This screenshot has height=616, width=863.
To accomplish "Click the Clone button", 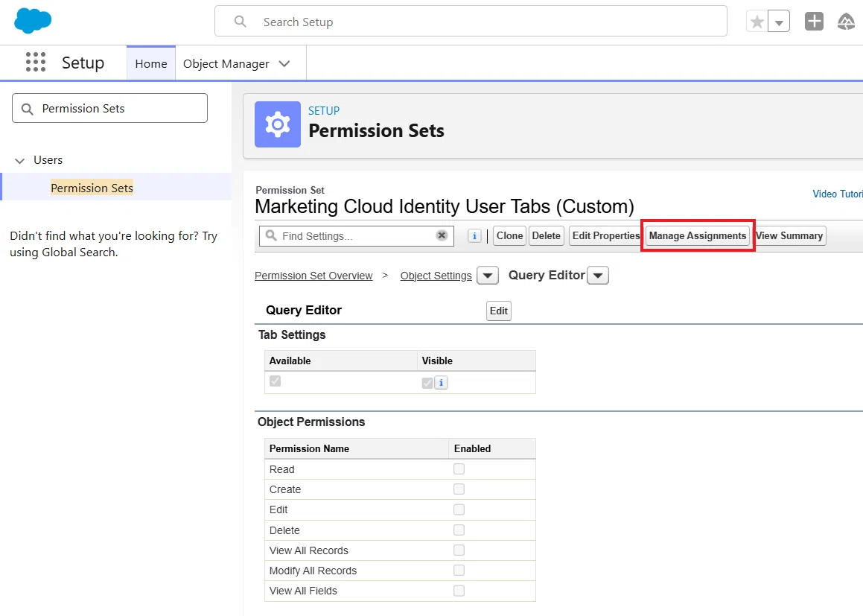I will [509, 235].
